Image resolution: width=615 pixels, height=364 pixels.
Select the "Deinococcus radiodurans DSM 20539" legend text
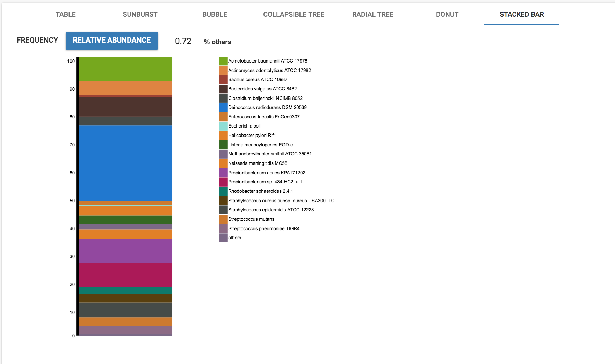tap(267, 107)
